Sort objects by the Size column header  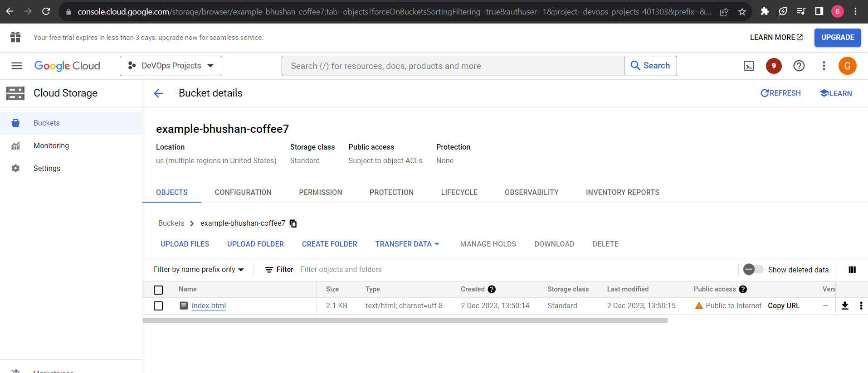[x=332, y=289]
